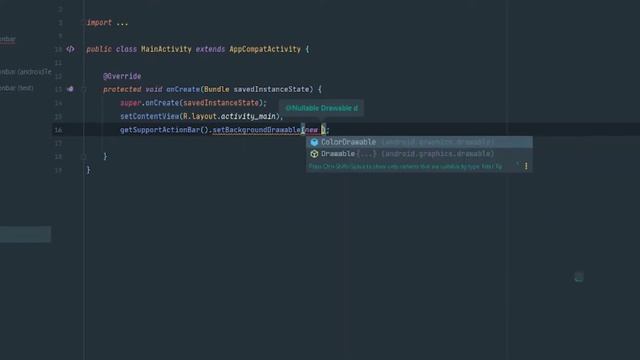This screenshot has width=640, height=360.
Task: Click the small floating icon in the lower right of the editor
Action: [x=579, y=277]
